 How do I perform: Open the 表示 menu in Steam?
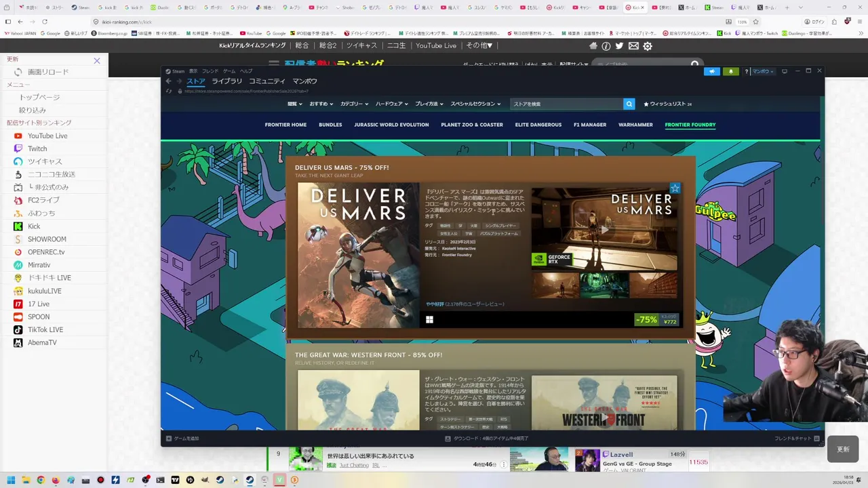tap(193, 71)
